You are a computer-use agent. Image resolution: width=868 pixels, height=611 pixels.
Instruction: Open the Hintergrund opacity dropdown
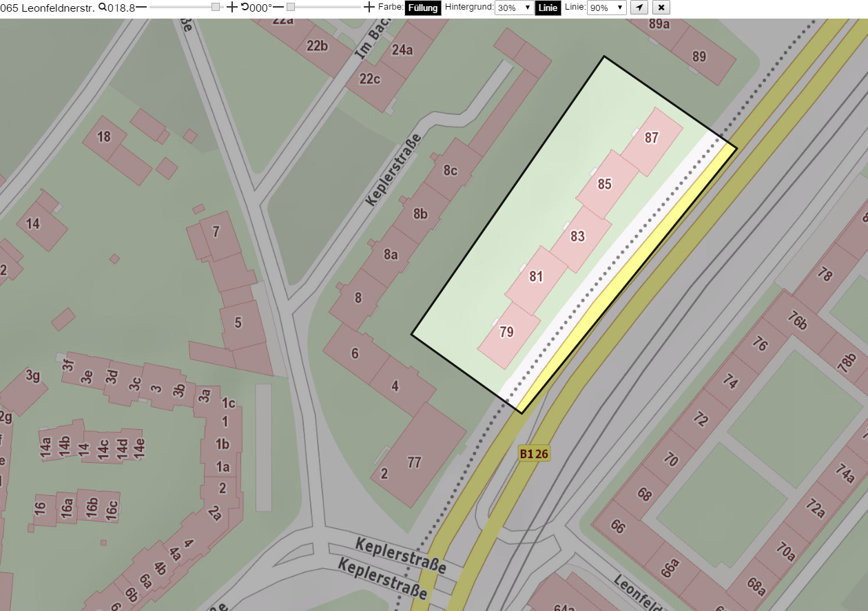(x=514, y=8)
